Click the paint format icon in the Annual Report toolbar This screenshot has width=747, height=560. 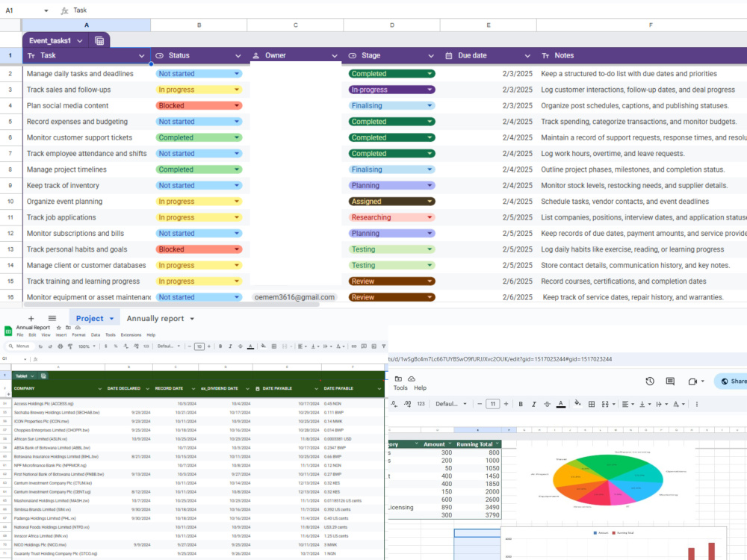pyautogui.click(x=70, y=346)
